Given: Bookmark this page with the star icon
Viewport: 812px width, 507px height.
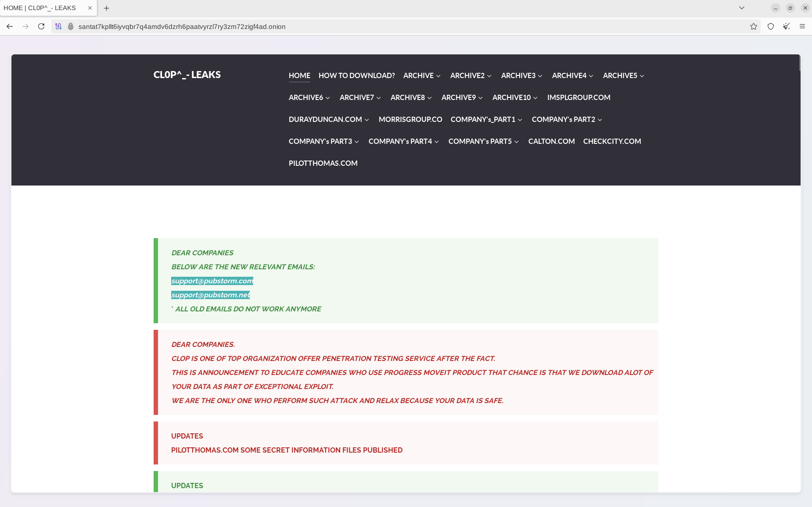Looking at the screenshot, I should 754,26.
